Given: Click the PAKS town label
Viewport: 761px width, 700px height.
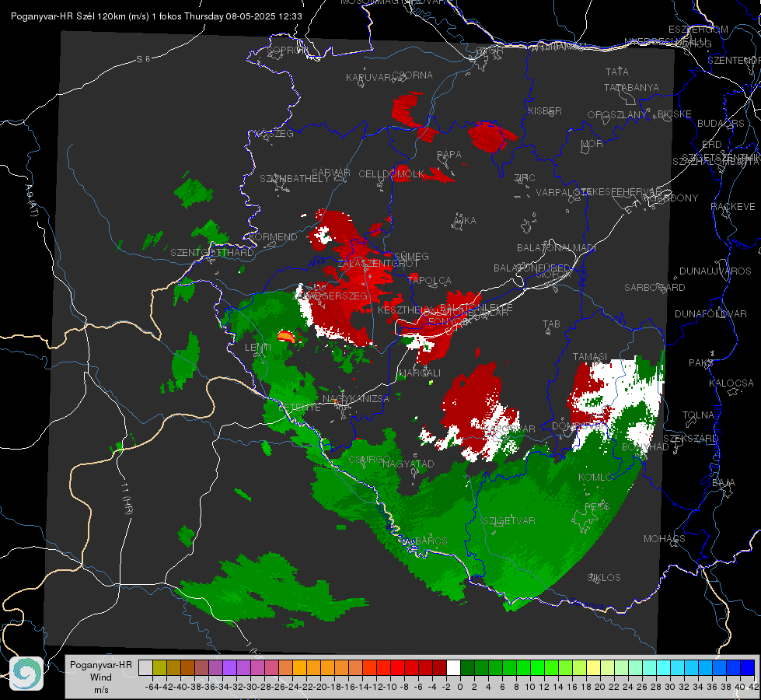Looking at the screenshot, I should 701,363.
